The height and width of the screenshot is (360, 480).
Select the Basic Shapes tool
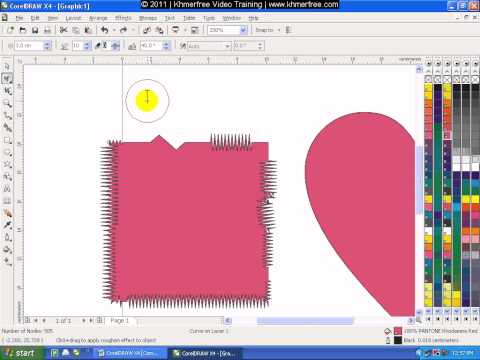coord(7,177)
